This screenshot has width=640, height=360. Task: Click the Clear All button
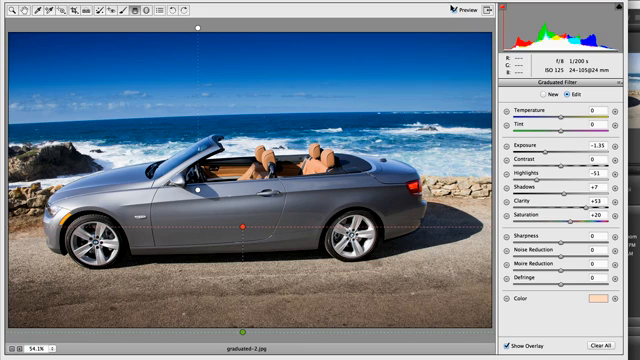pyautogui.click(x=601, y=345)
